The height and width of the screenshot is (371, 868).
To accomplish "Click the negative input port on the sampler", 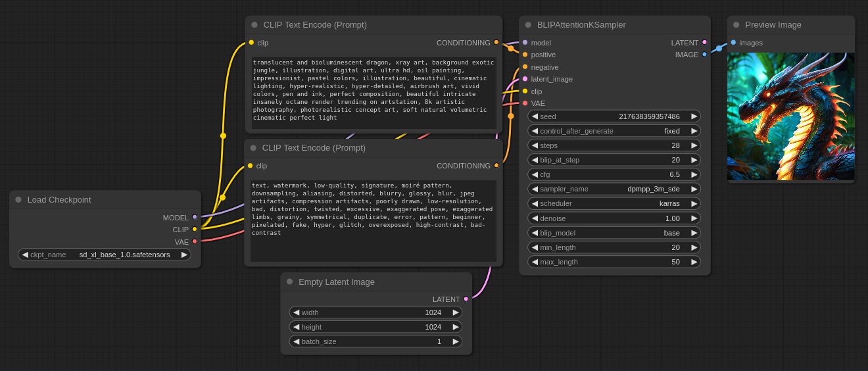I will [x=525, y=66].
